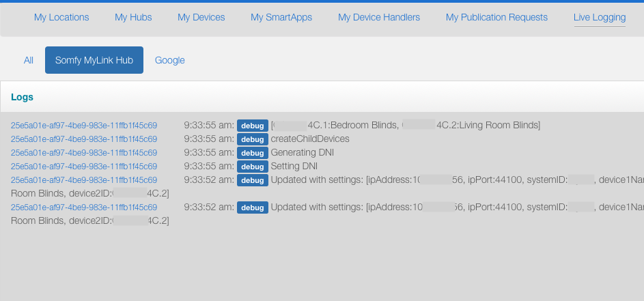
Task: Show All logs filter
Action: [x=29, y=60]
